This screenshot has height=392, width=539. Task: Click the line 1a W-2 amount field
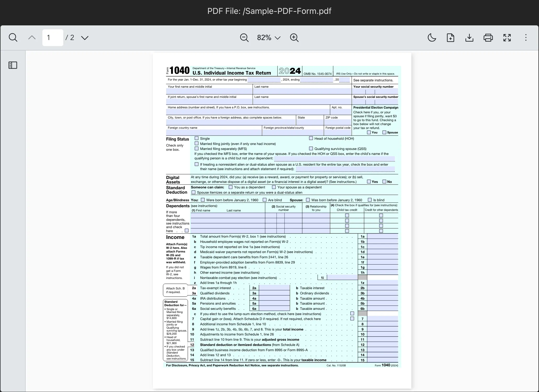[383, 236]
